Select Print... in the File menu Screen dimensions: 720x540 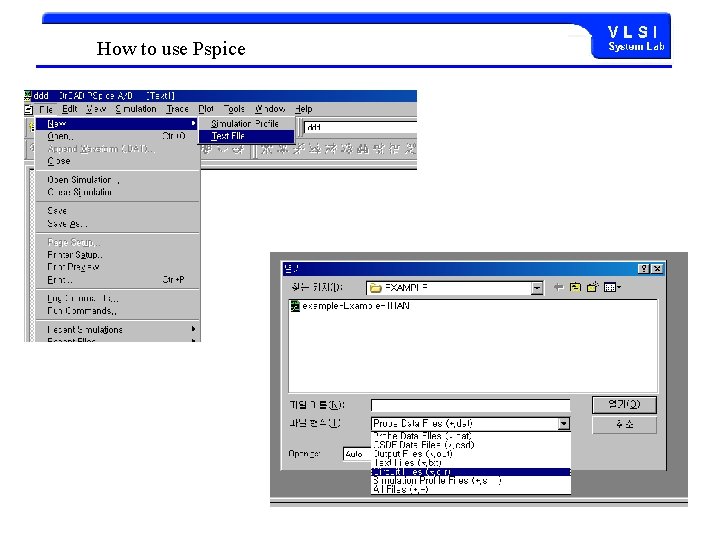point(117,280)
